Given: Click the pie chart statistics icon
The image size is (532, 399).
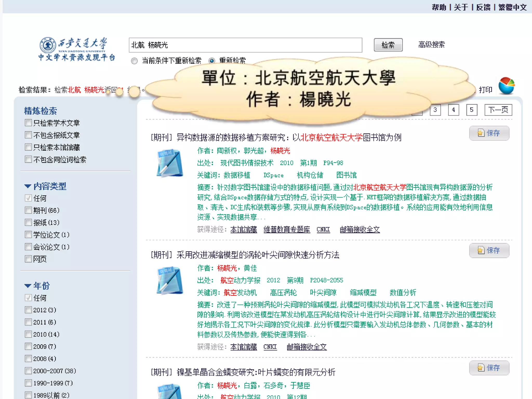Looking at the screenshot, I should (506, 86).
